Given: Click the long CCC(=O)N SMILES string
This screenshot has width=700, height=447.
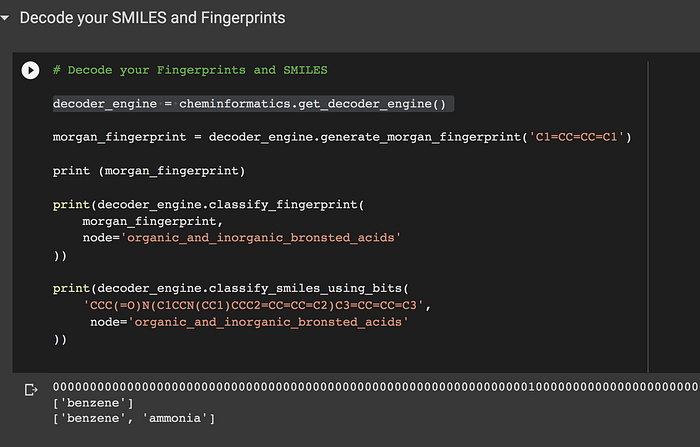Looking at the screenshot, I should click(253, 305).
